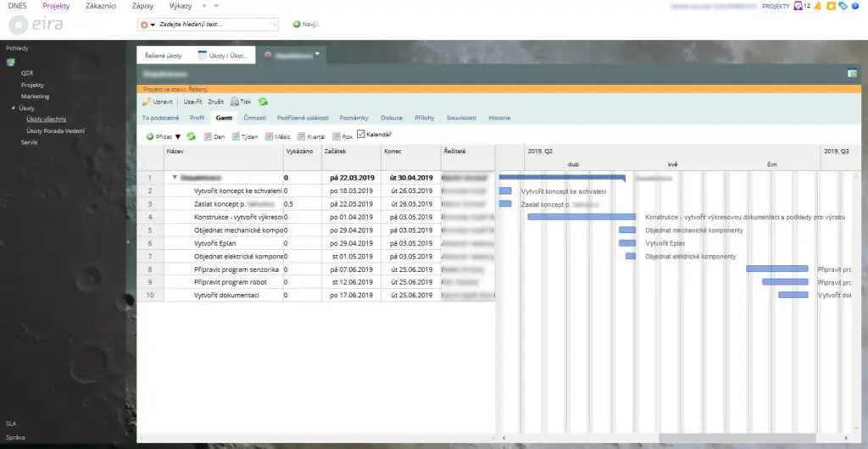Open Úkoly Porada Vedení view
This screenshot has height=449, width=868.
pyautogui.click(x=55, y=130)
